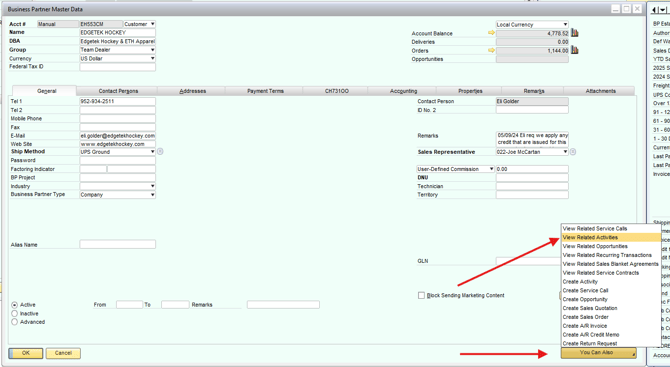Open the CH731OO tab
The image size is (670, 367).
pyautogui.click(x=336, y=91)
